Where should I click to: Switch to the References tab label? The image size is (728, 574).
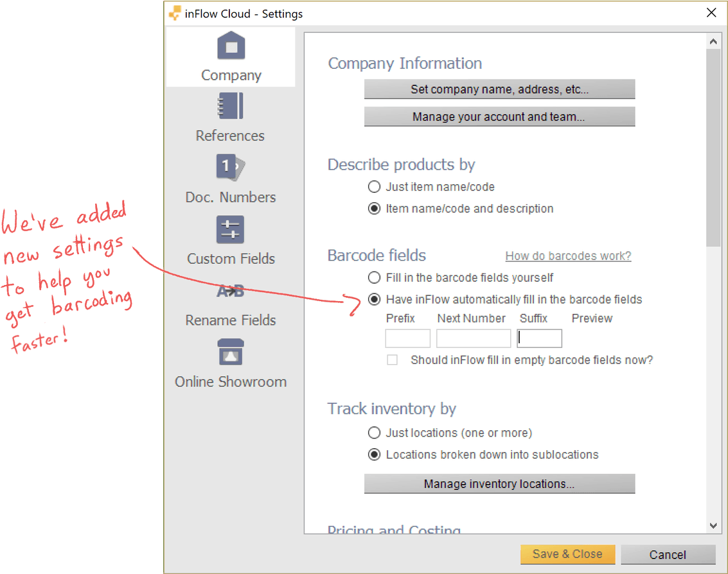coord(230,135)
